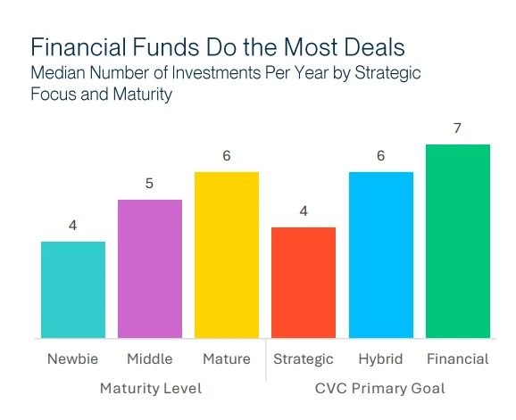Viewport: 516px width, 420px height.
Task: Select the purple Middle bar
Action: coord(150,268)
